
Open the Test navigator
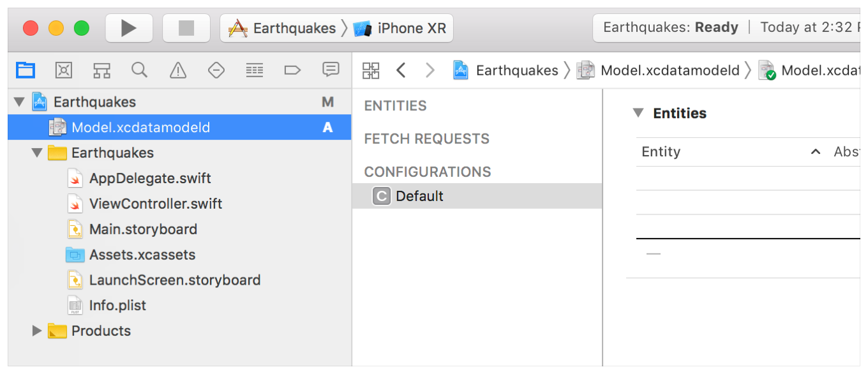coord(216,70)
